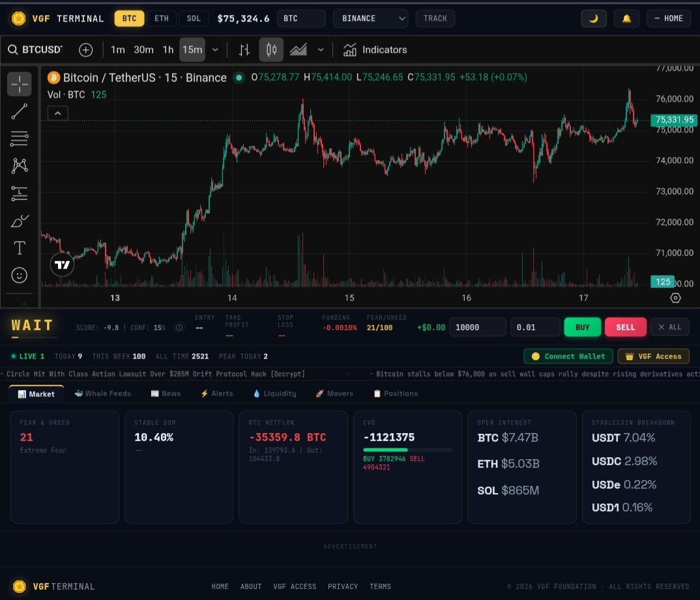The image size is (700, 600).
Task: Open the Movers tab
Action: click(334, 394)
